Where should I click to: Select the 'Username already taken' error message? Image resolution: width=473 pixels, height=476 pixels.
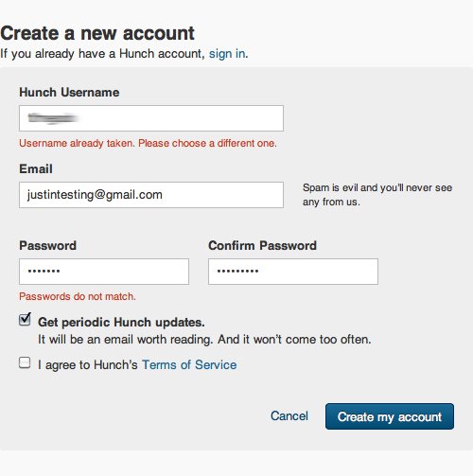tap(148, 143)
